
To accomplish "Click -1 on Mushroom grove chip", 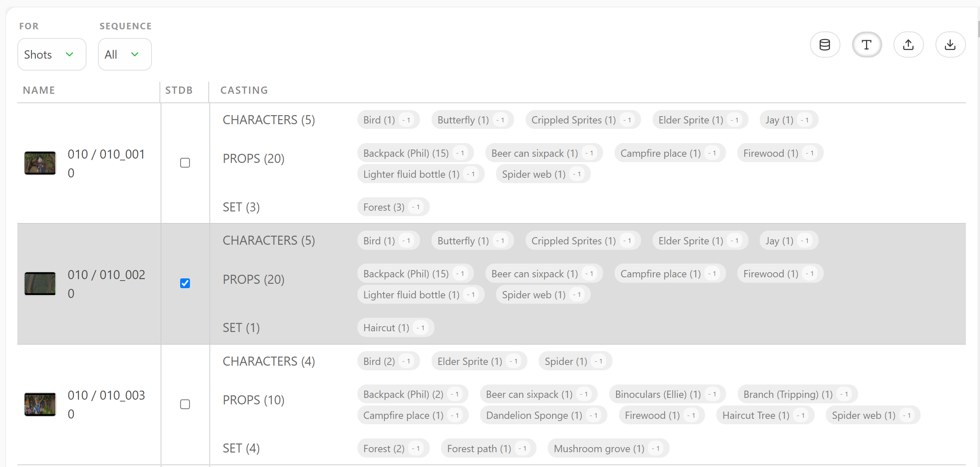I will (x=656, y=449).
